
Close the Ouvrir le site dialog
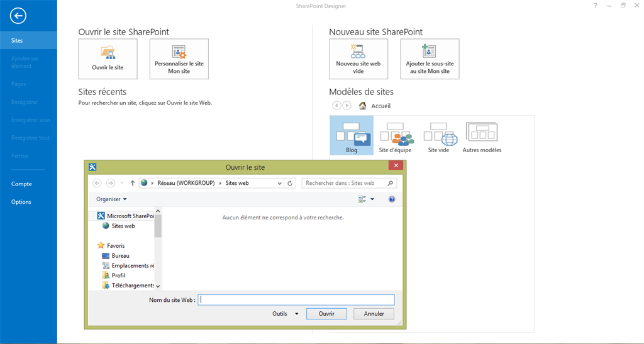tap(396, 165)
